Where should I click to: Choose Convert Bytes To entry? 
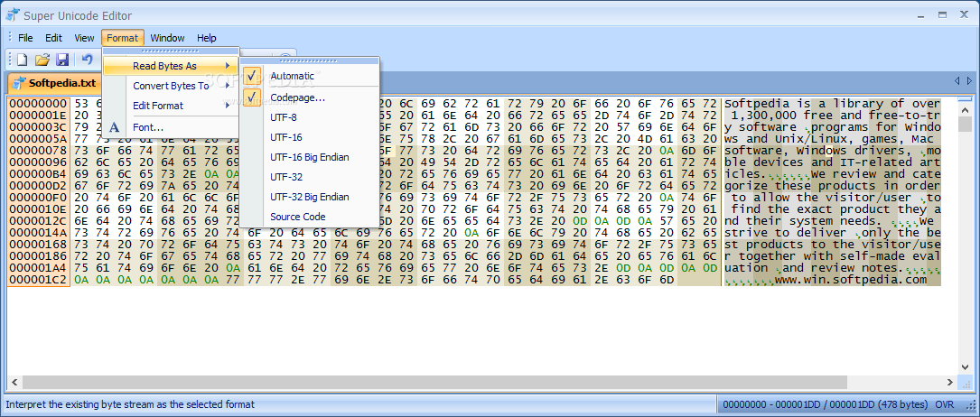click(x=172, y=86)
